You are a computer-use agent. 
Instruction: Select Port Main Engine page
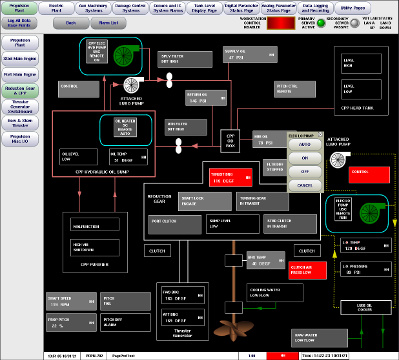(x=20, y=75)
